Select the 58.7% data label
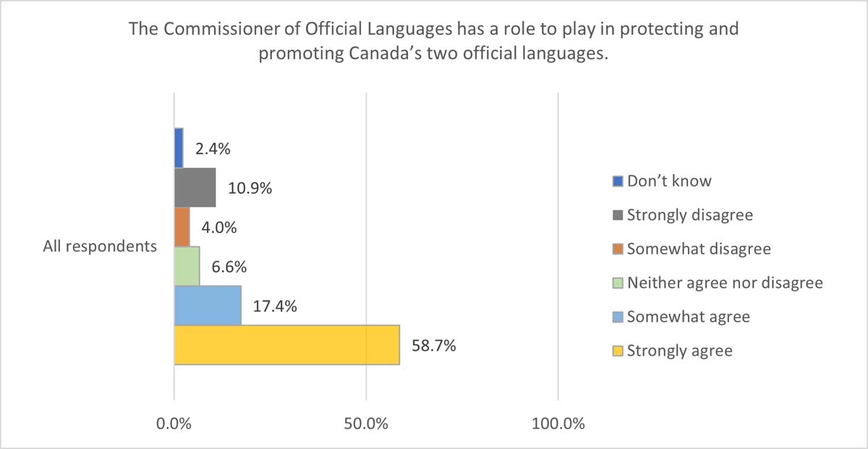The width and height of the screenshot is (868, 449). (x=434, y=346)
